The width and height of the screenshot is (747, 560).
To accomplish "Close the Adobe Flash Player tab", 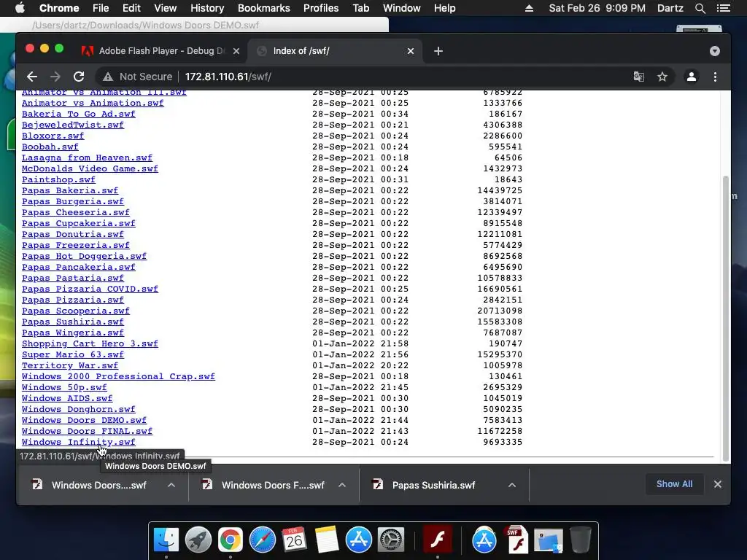I will (236, 51).
